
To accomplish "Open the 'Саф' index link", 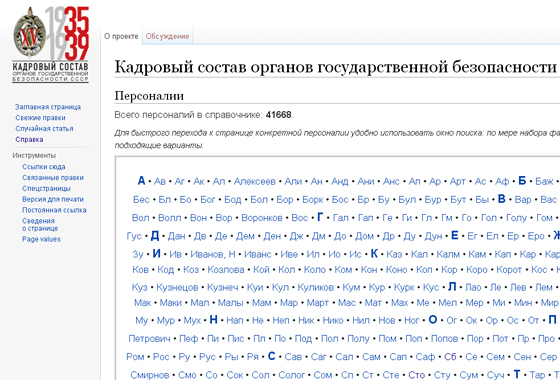I will click(425, 357).
